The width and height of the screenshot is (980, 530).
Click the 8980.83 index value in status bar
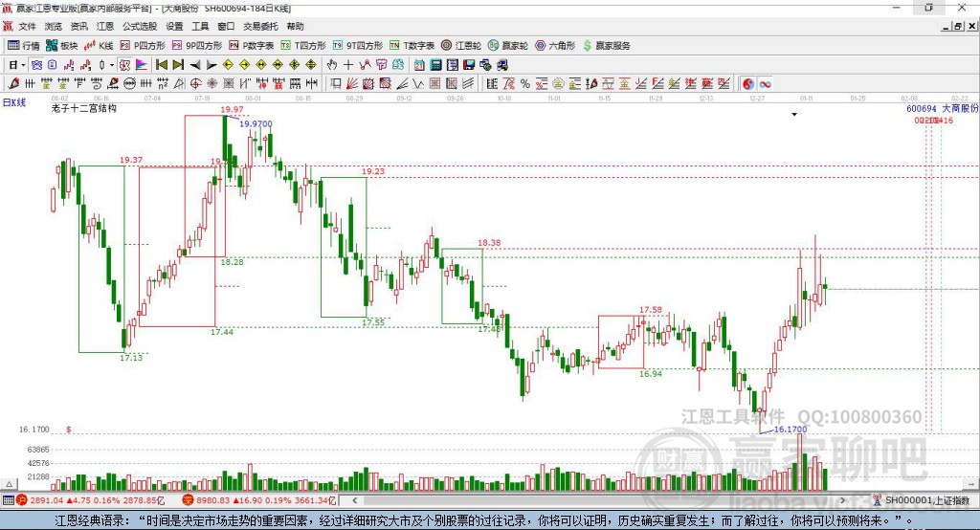point(213,500)
